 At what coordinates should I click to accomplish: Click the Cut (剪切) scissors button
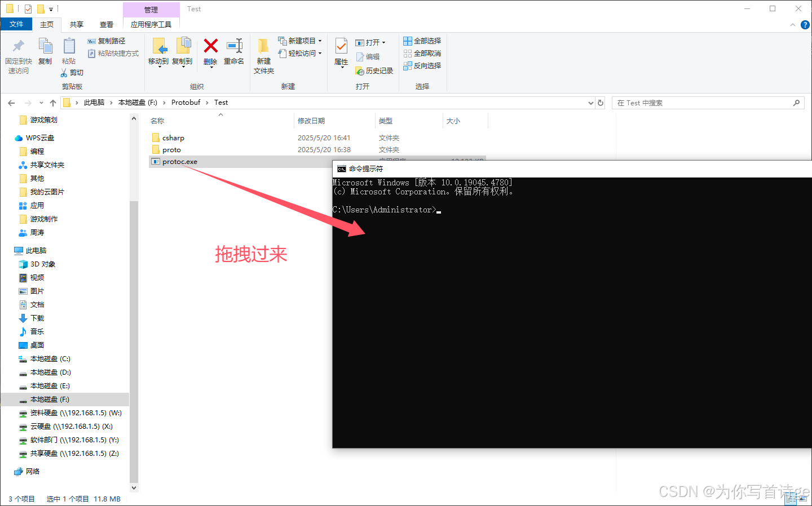coord(72,73)
